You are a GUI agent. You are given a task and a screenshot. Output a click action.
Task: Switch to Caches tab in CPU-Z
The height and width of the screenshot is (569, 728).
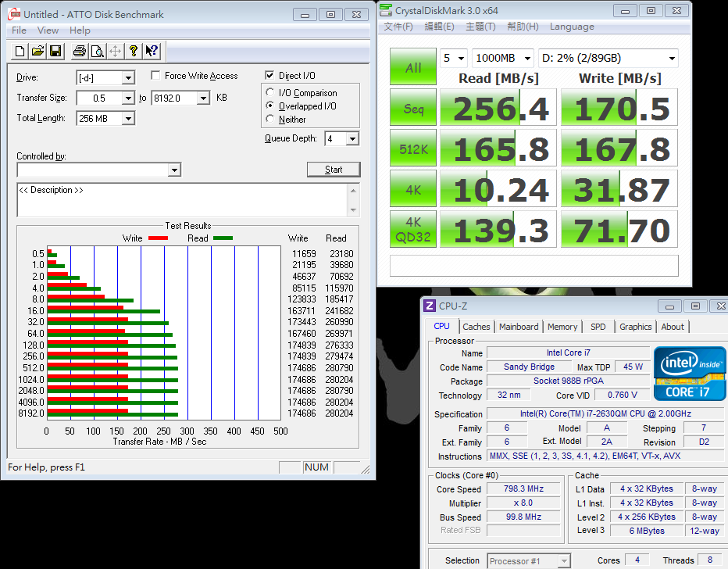(476, 327)
